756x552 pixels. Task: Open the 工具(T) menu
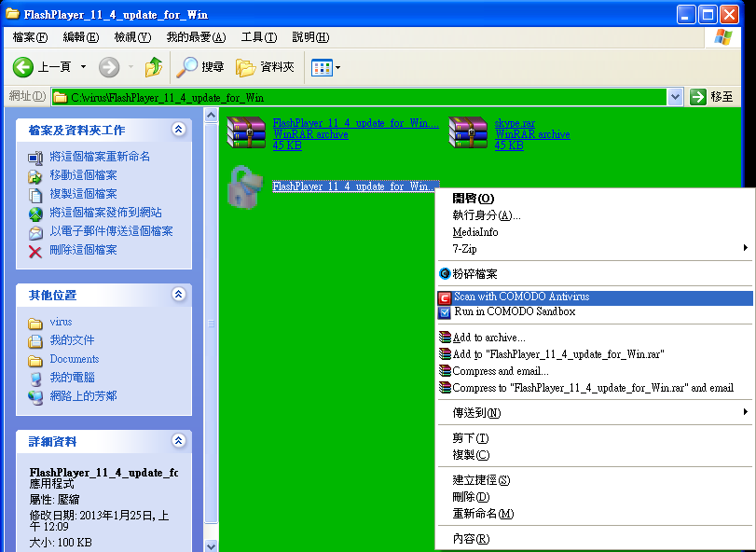click(x=259, y=37)
